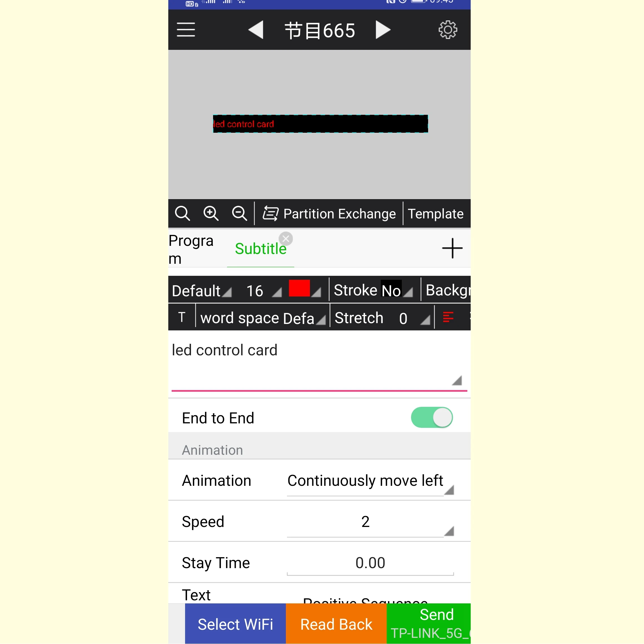Enable the End to End toggle

[x=432, y=417]
